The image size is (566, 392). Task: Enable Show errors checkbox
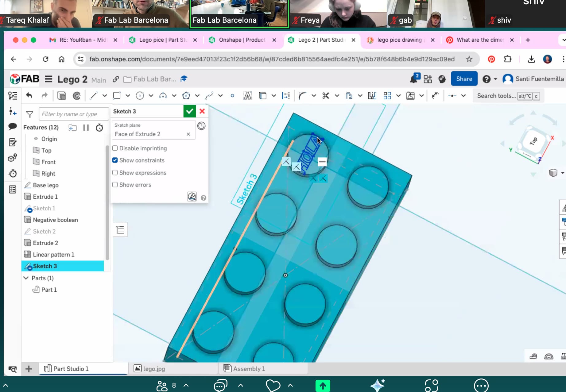(115, 185)
